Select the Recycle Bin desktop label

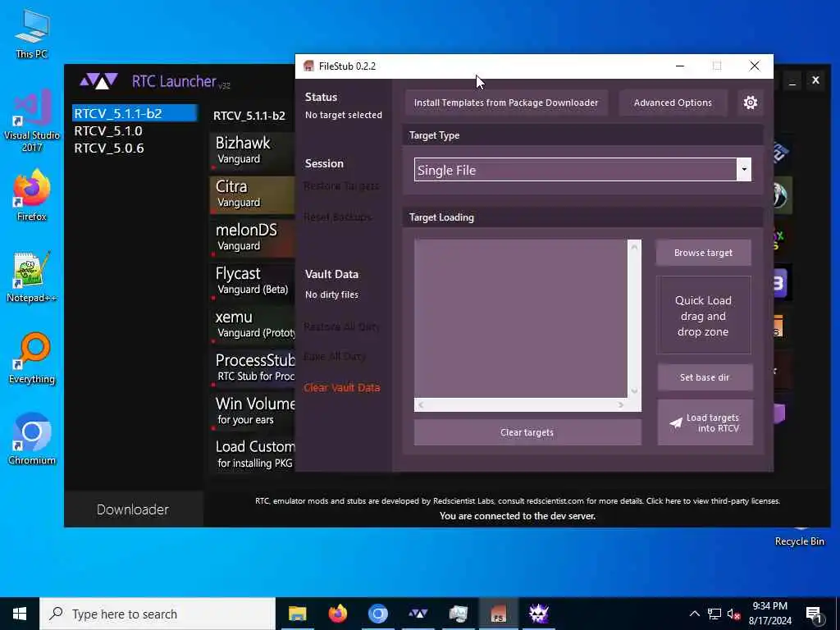[x=799, y=541]
